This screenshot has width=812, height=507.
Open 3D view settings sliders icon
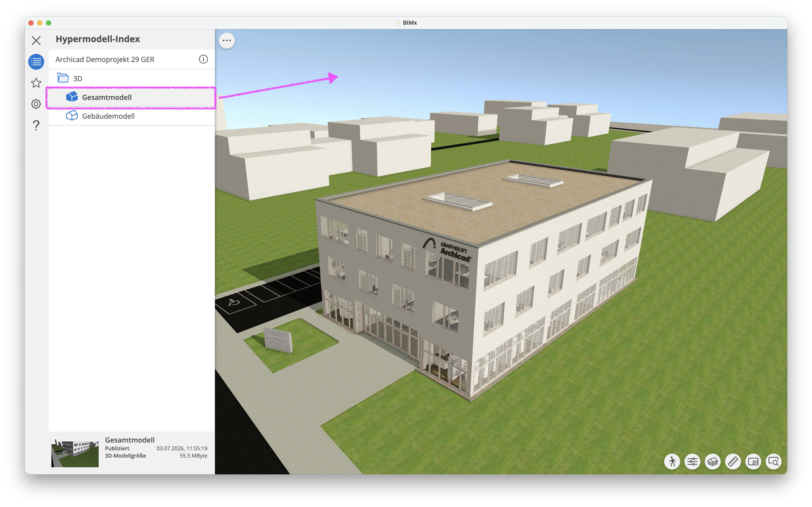692,462
